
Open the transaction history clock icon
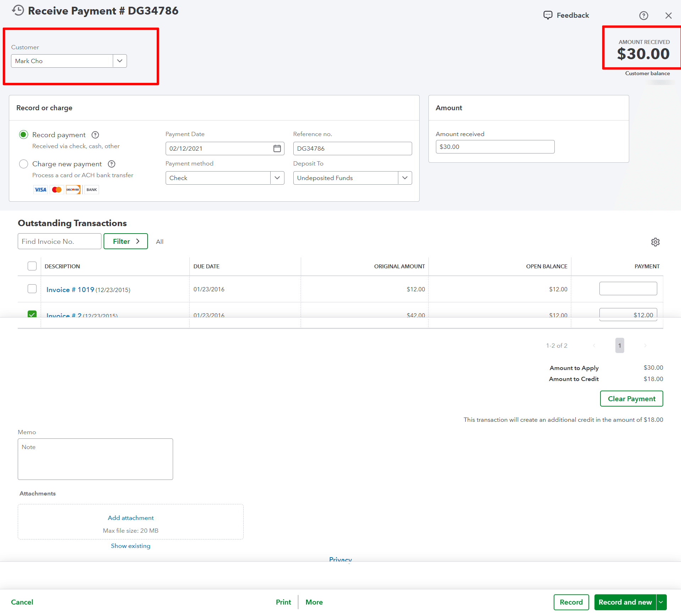pos(18,11)
